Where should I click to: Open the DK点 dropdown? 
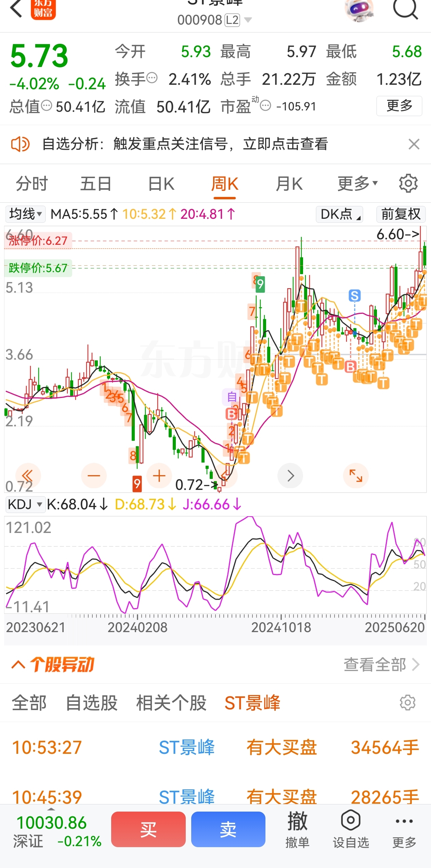coord(339,214)
